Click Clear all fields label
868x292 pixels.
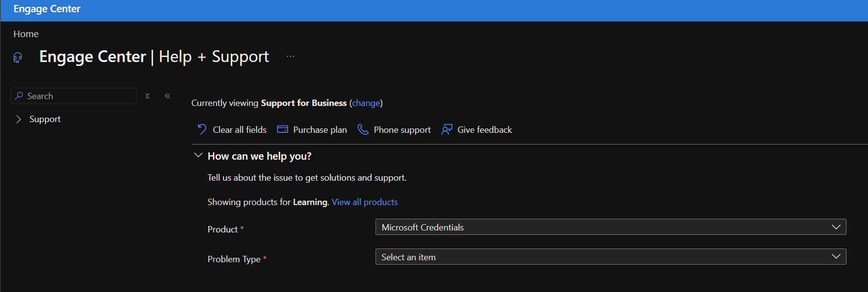tap(240, 130)
